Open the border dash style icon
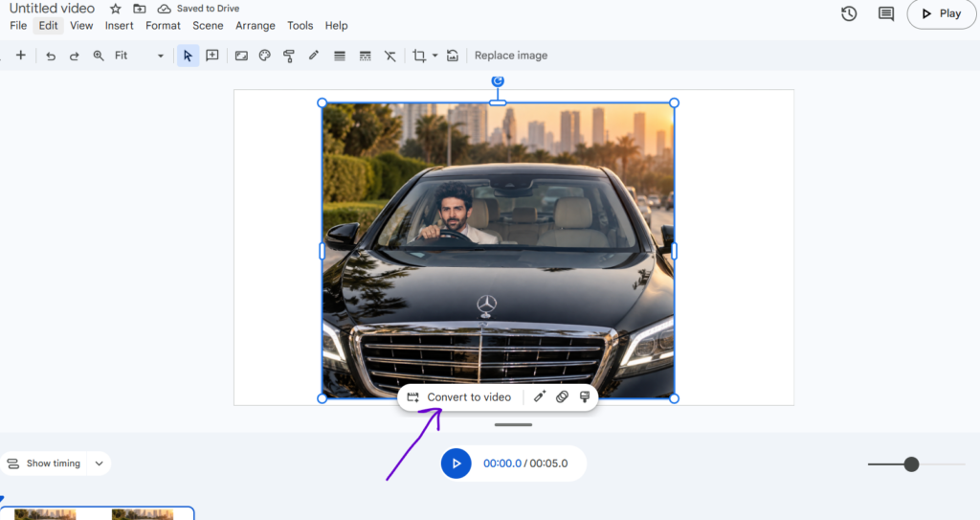This screenshot has width=980, height=520. (x=365, y=56)
